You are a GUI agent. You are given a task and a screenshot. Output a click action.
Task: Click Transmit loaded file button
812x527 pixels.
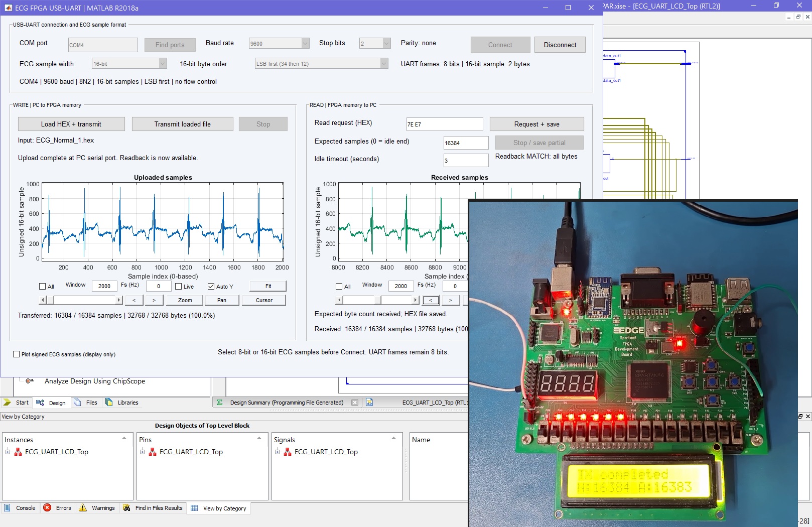[183, 124]
